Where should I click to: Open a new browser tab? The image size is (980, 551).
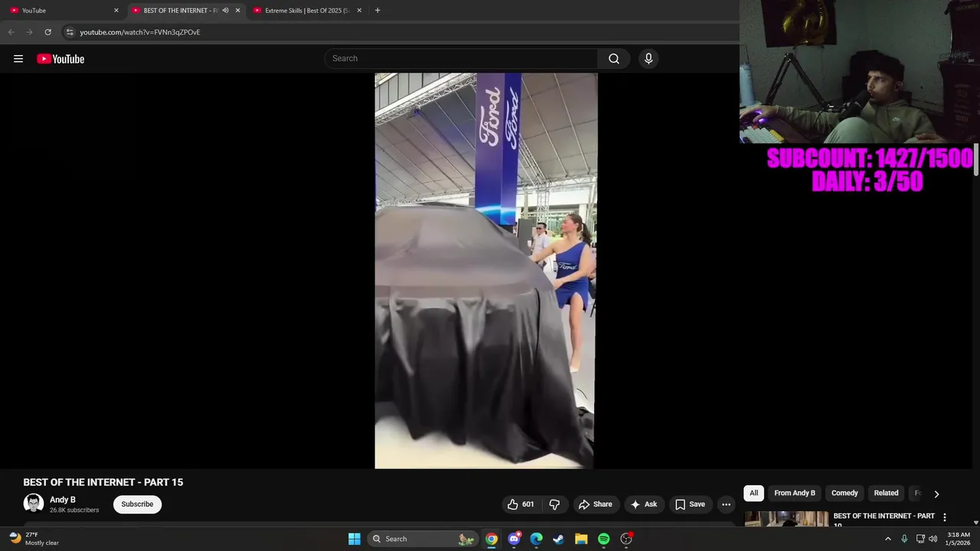tap(377, 11)
